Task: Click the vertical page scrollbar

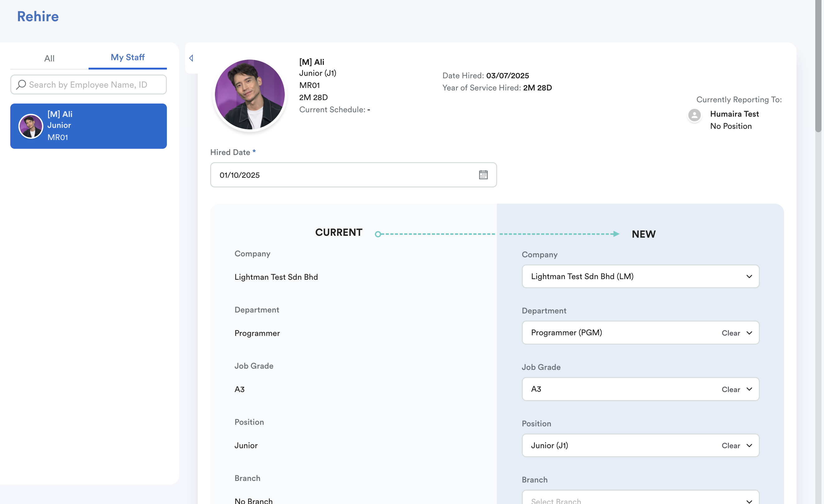Action: click(818, 67)
